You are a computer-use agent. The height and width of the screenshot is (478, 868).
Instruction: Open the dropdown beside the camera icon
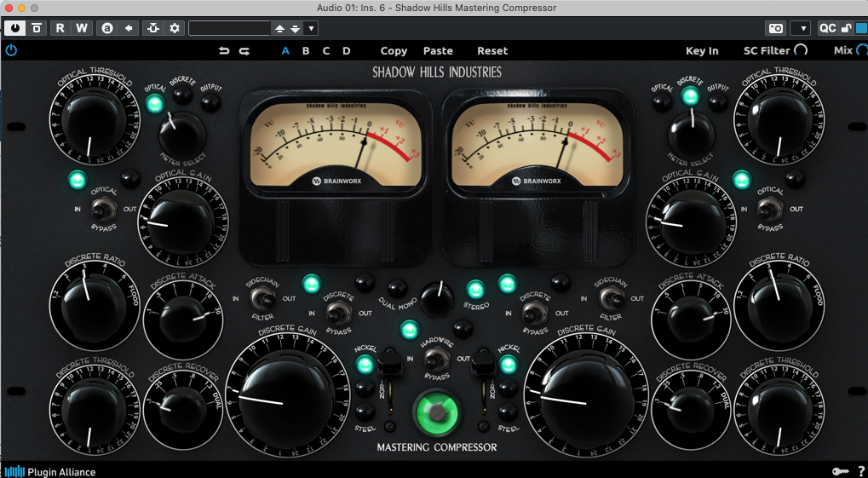click(x=801, y=28)
